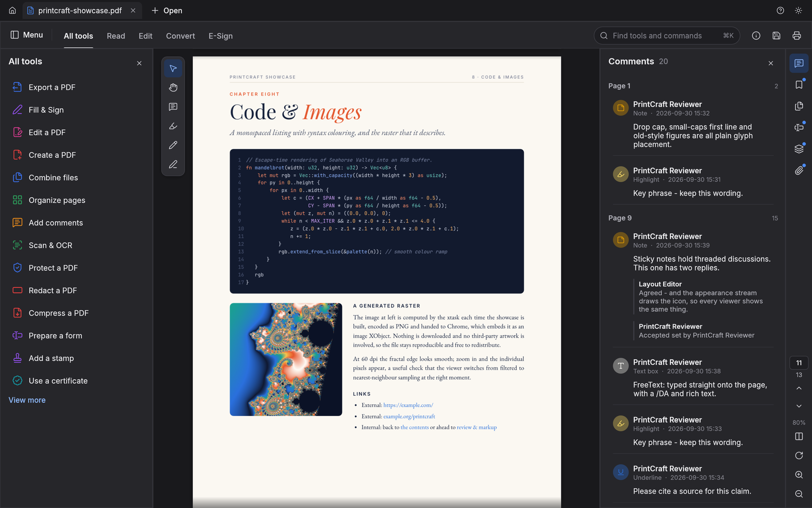The width and height of the screenshot is (812, 508).
Task: Expand View more tools
Action: pyautogui.click(x=27, y=400)
